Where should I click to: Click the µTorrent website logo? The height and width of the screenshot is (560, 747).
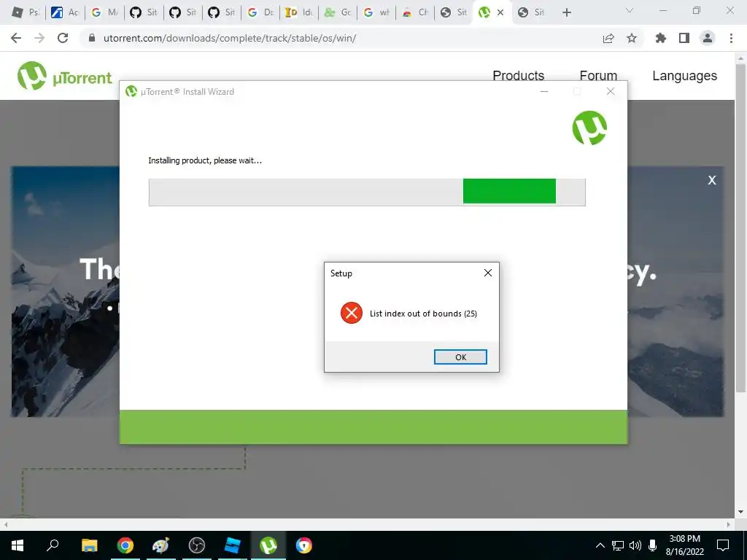coord(64,76)
